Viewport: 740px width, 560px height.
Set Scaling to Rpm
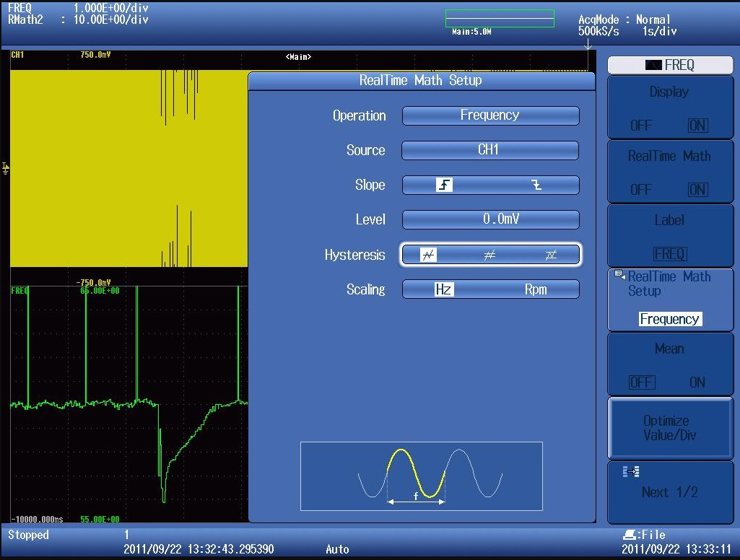[x=536, y=289]
